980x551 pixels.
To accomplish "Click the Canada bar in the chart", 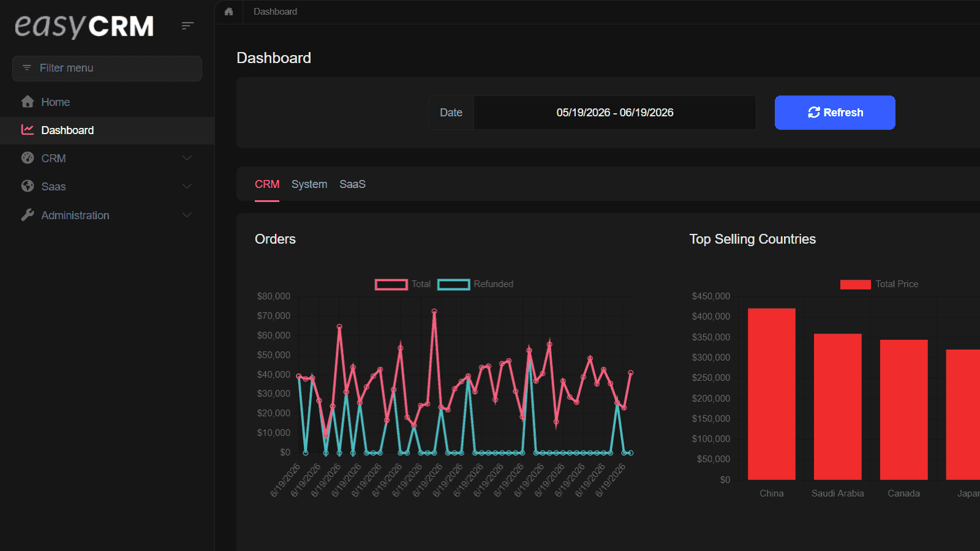I will (x=904, y=410).
